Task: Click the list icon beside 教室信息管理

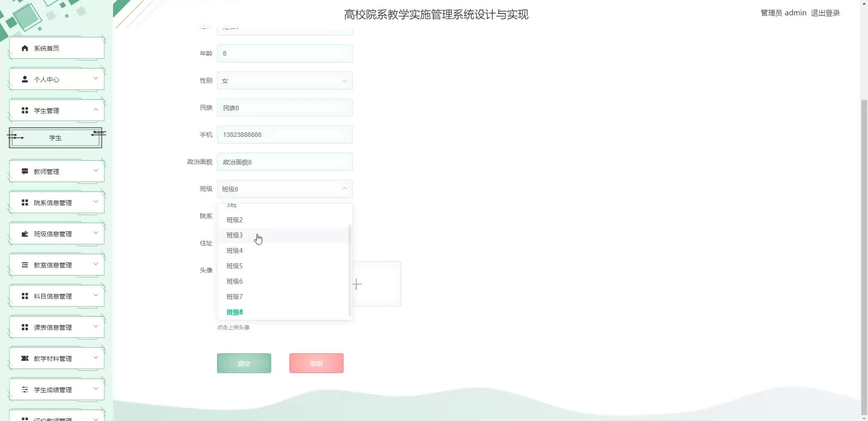Action: 25,265
